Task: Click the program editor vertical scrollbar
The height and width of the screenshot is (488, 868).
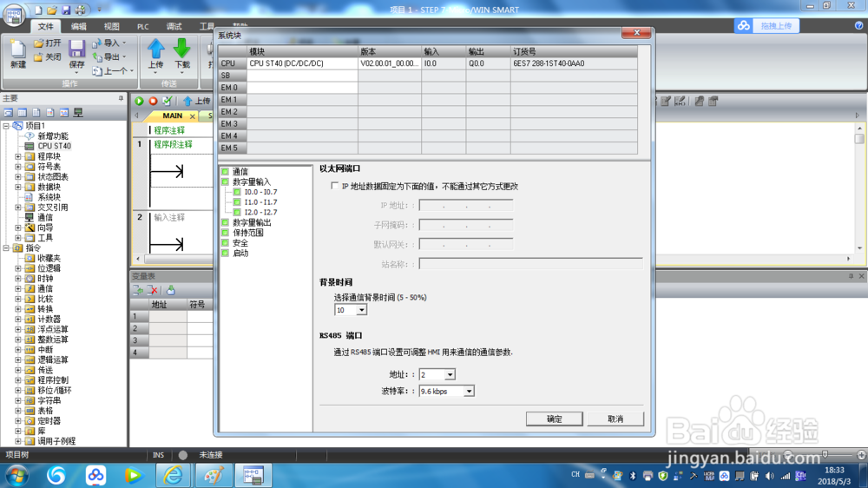Action: pyautogui.click(x=859, y=188)
